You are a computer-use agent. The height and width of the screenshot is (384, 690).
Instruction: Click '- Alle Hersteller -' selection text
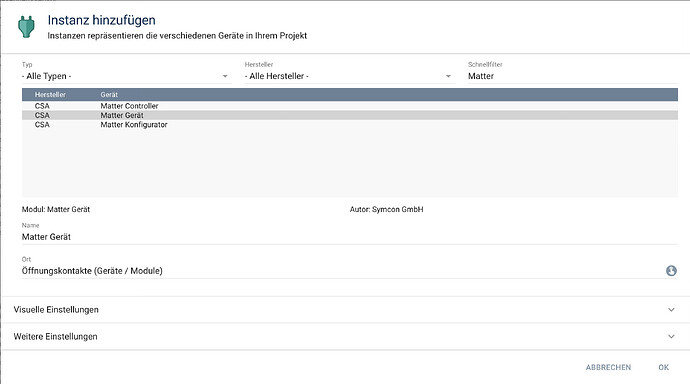tap(277, 76)
